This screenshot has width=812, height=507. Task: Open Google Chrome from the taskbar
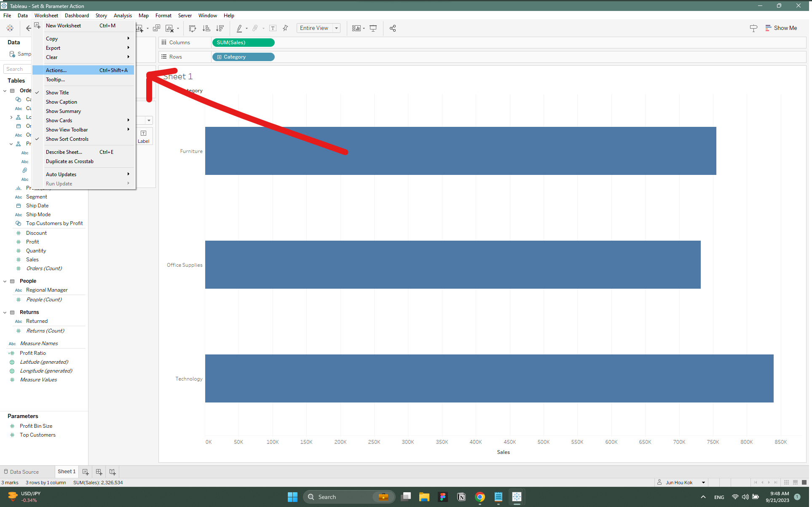pos(480,497)
